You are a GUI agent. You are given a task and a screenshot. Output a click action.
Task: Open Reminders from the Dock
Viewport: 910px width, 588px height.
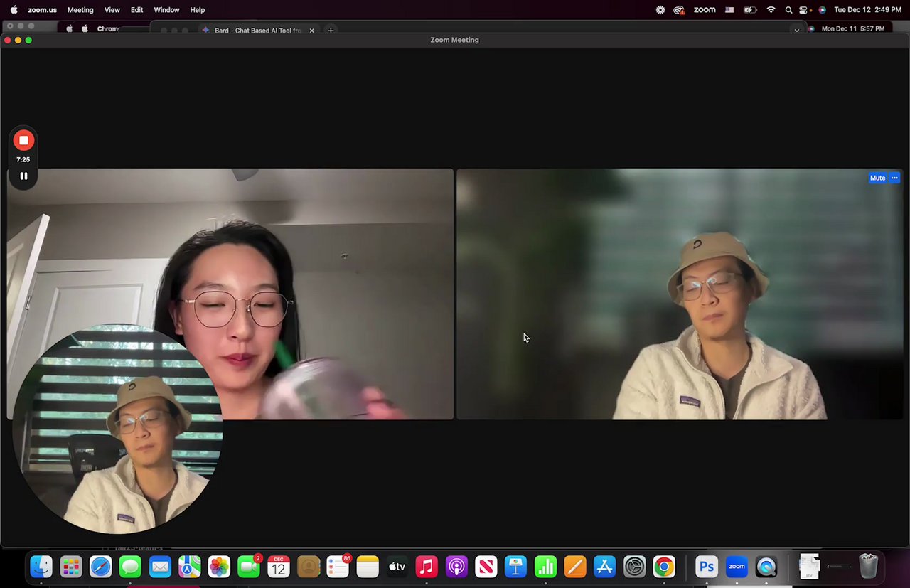338,567
